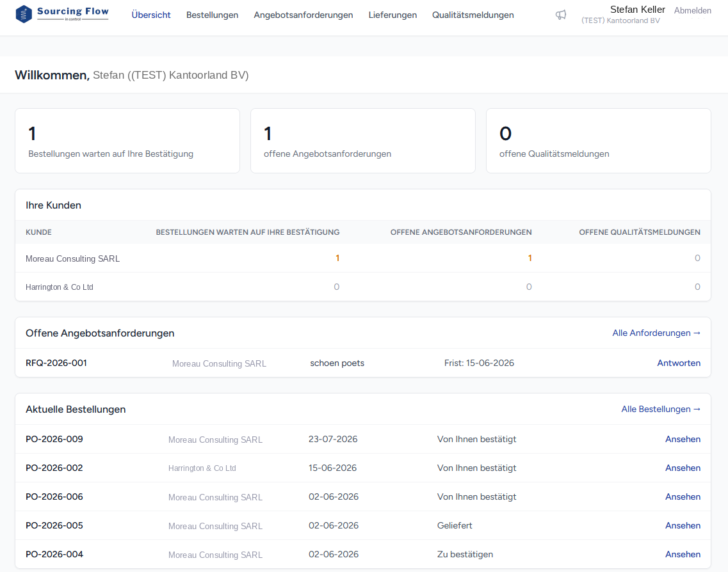This screenshot has width=728, height=572.
Task: Switch to the Lieferungen page
Action: [x=392, y=15]
